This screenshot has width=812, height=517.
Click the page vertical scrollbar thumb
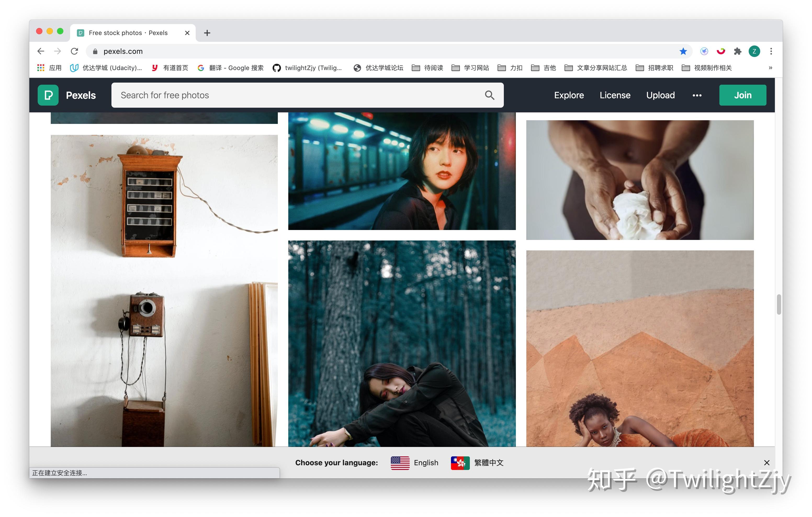[779, 304]
